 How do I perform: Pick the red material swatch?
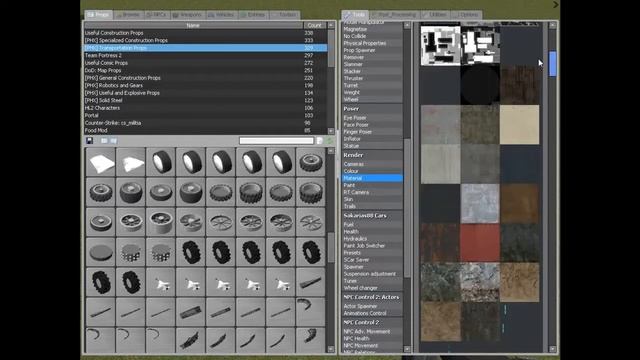click(x=480, y=242)
